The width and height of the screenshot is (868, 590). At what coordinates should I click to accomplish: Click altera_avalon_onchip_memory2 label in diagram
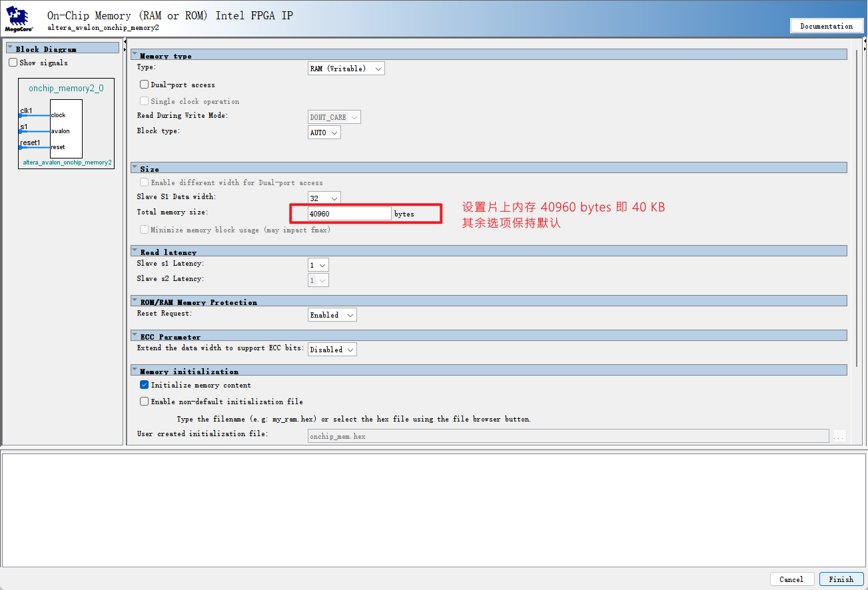click(67, 162)
